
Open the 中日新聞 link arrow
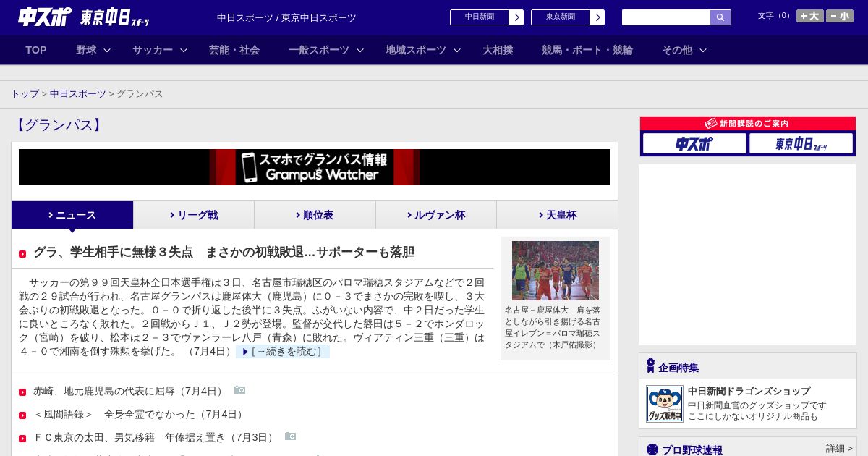tap(516, 17)
